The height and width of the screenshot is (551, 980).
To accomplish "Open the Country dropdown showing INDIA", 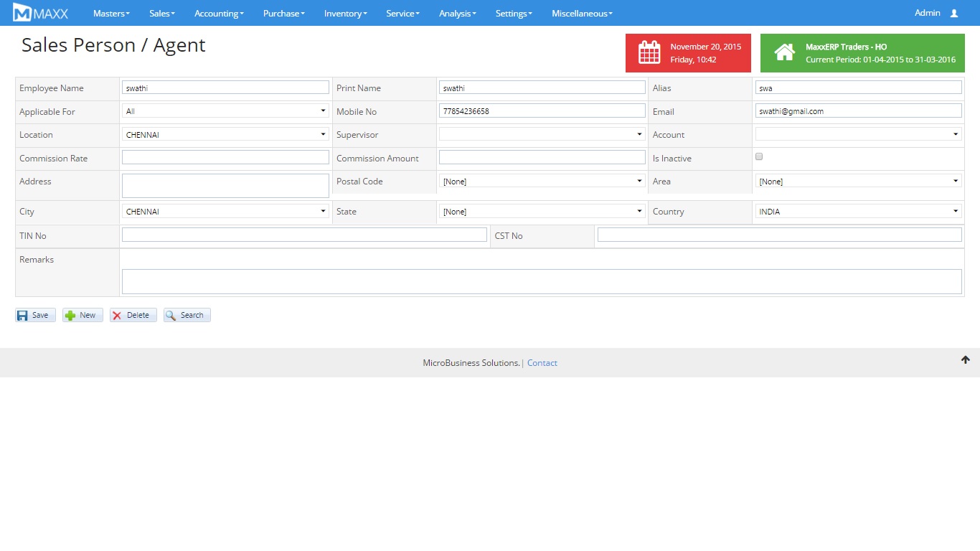I will pyautogui.click(x=858, y=212).
